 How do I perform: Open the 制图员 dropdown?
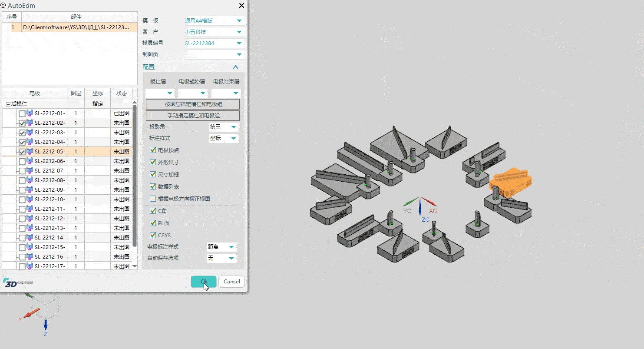(x=214, y=54)
